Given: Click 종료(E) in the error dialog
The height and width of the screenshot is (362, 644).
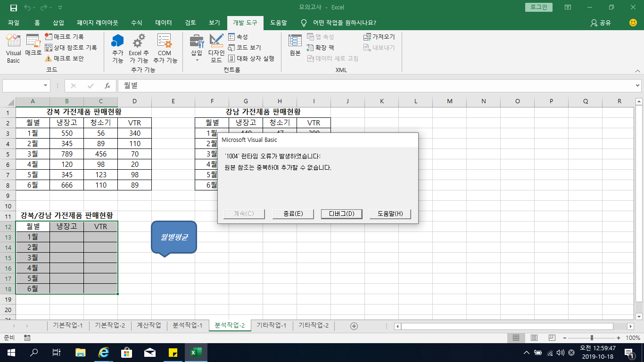Looking at the screenshot, I should (293, 214).
